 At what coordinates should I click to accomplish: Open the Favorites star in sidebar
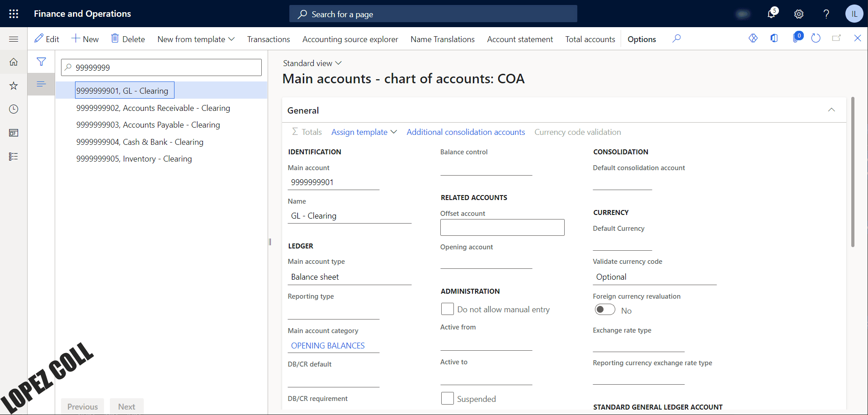(14, 86)
